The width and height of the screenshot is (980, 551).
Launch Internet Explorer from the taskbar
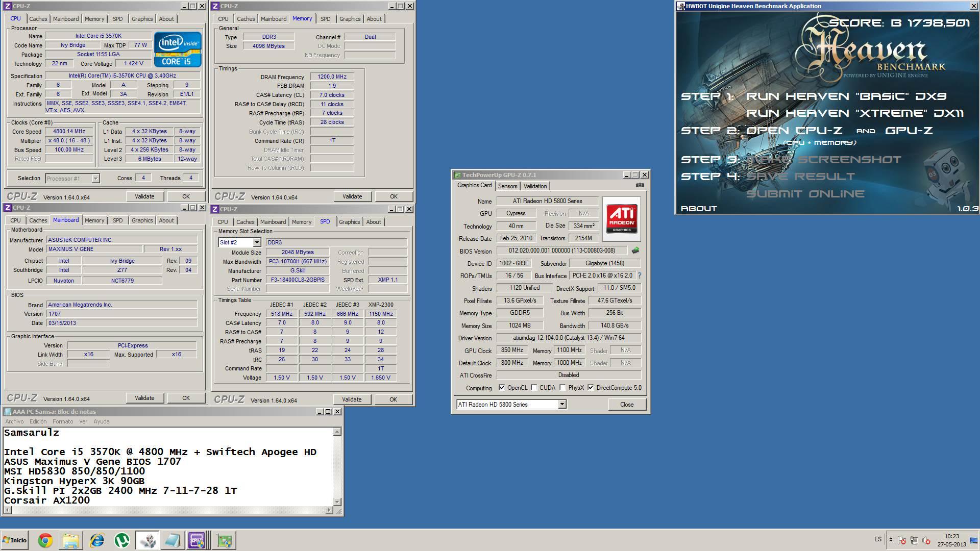coord(96,540)
